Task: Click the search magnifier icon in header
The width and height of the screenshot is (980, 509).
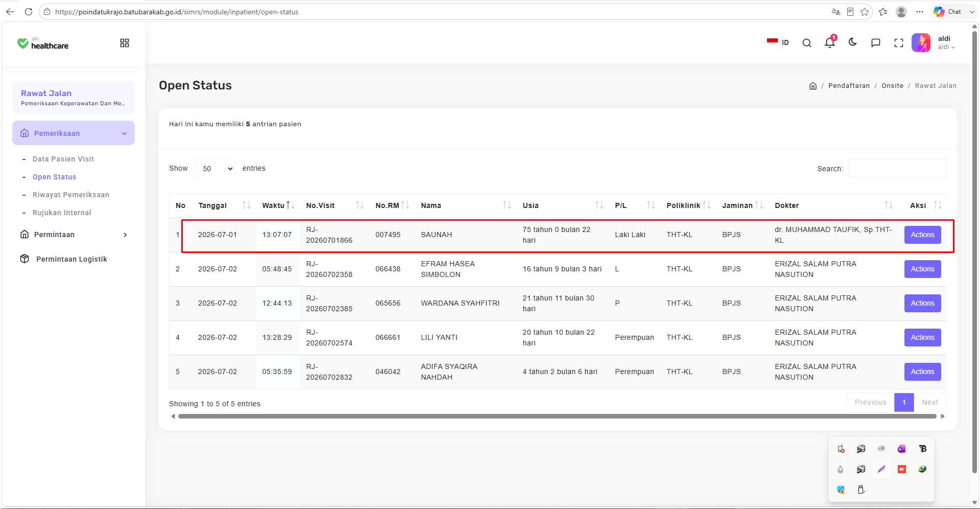Action: (x=807, y=43)
